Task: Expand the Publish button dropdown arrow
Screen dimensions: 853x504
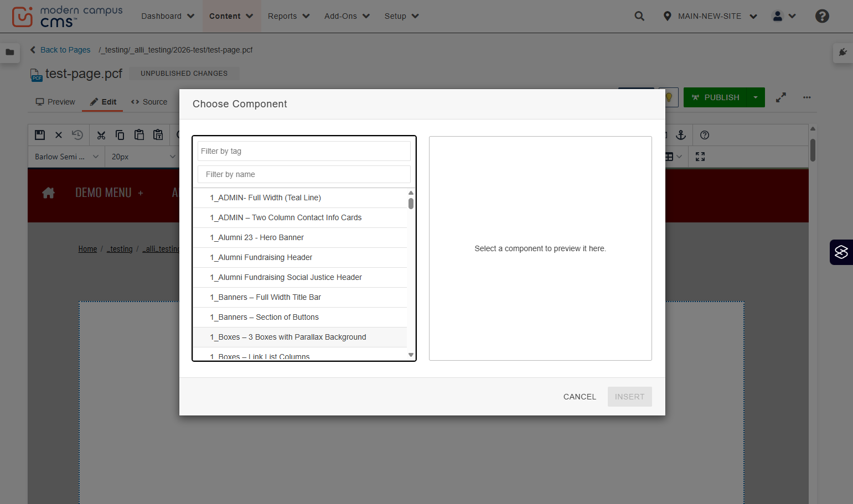Action: pos(756,97)
